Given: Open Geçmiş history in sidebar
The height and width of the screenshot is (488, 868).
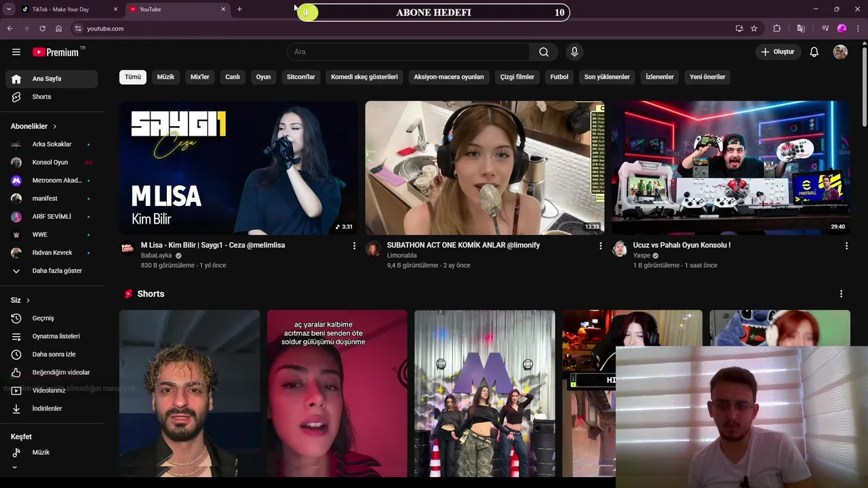Looking at the screenshot, I should coord(52,319).
